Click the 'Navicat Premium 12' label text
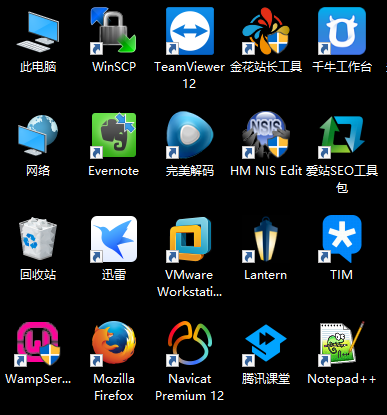387x415 pixels. click(x=189, y=387)
